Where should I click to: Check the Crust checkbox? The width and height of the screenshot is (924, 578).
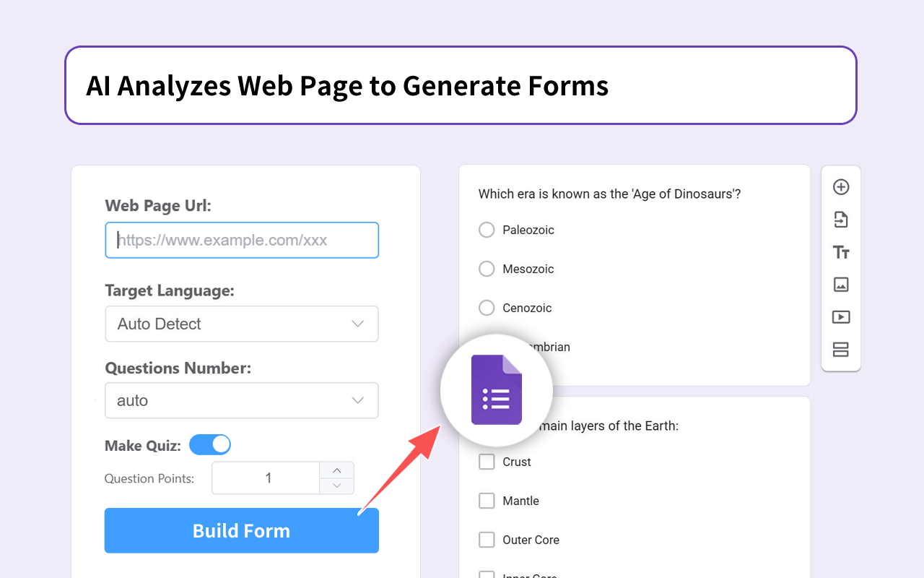pyautogui.click(x=487, y=462)
